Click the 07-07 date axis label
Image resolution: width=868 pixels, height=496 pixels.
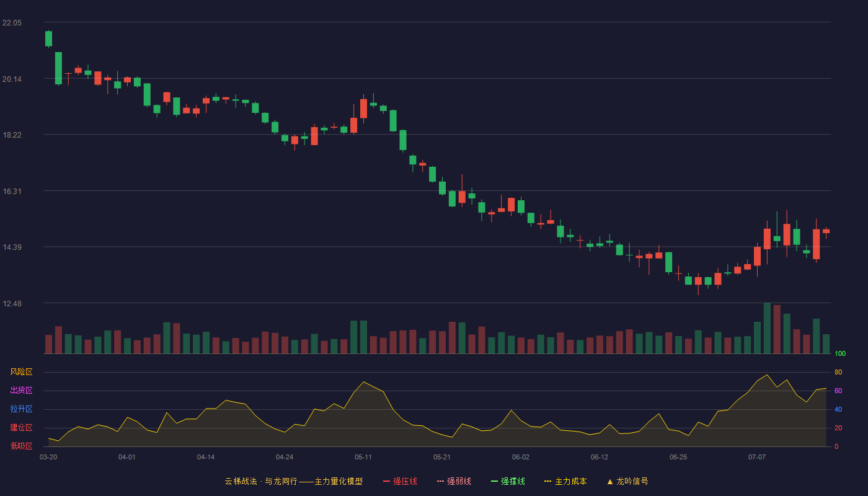[757, 457]
